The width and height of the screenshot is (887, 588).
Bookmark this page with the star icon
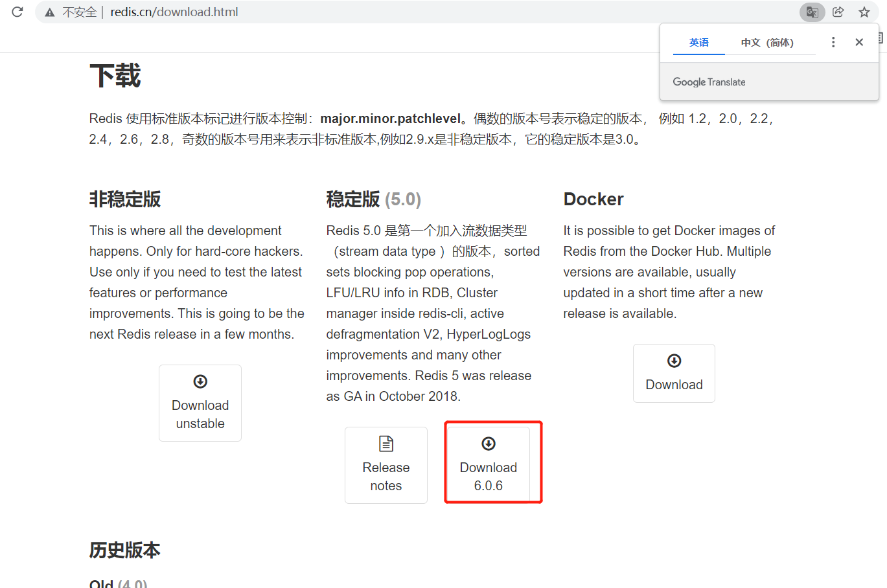(864, 12)
